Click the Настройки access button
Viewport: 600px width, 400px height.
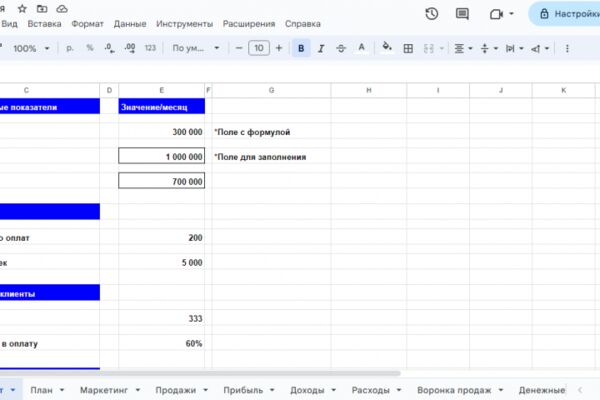tap(566, 14)
